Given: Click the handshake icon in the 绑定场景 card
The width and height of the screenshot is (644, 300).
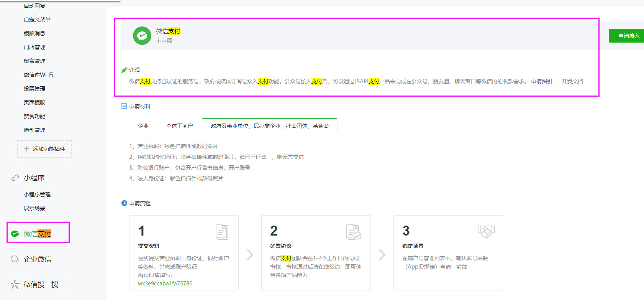Looking at the screenshot, I should pyautogui.click(x=486, y=231).
